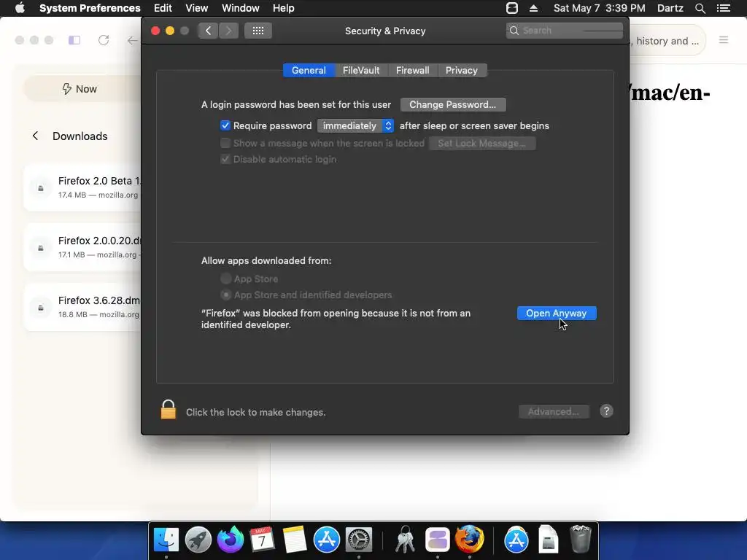Click Open Anyway button
The height and width of the screenshot is (560, 747).
coord(557,313)
